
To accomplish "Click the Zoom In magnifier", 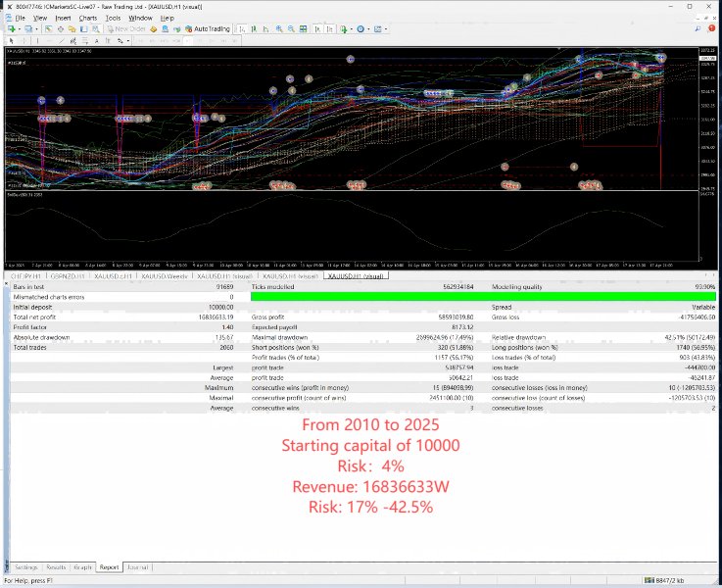I will click(x=279, y=29).
